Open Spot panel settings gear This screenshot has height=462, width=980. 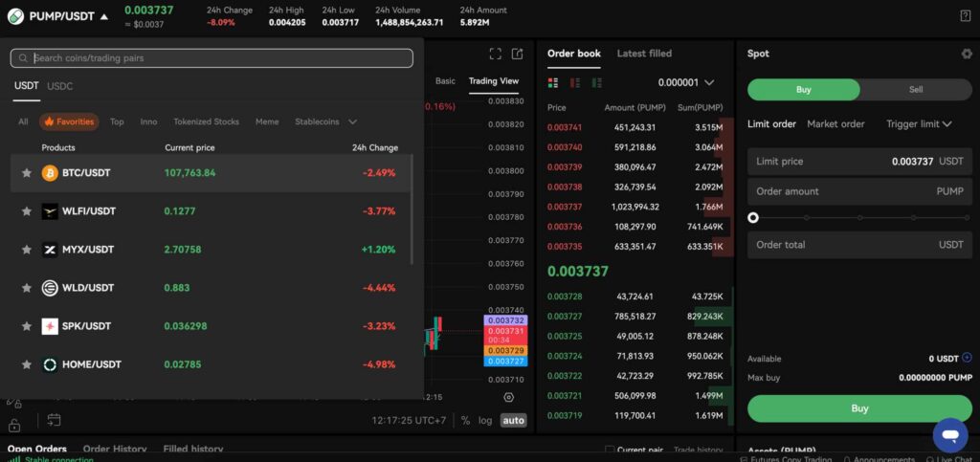[x=967, y=54]
